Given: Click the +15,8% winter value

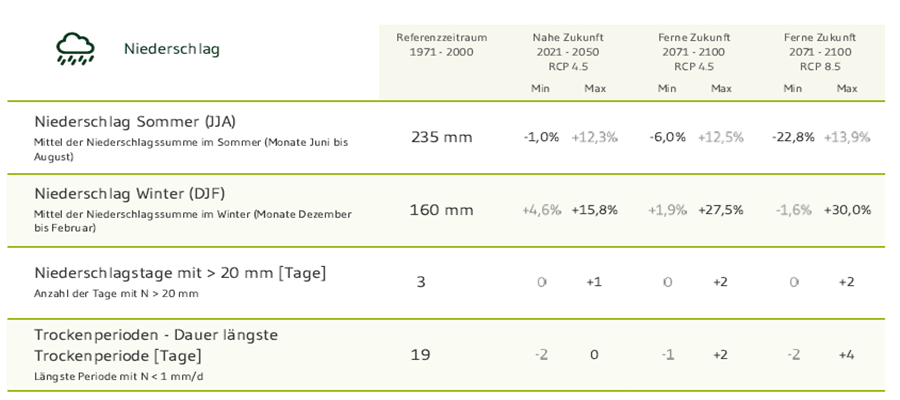Looking at the screenshot, I should [594, 210].
